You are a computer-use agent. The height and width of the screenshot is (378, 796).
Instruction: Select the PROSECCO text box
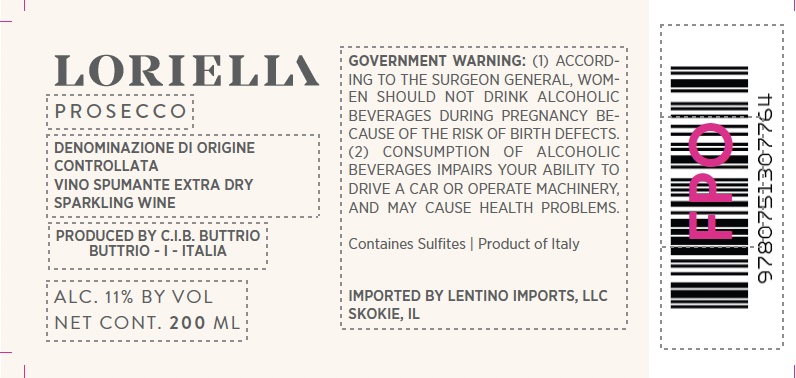(x=120, y=112)
